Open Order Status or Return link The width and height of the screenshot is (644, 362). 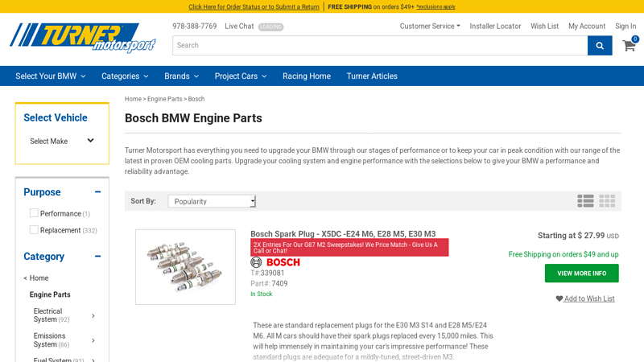click(x=254, y=6)
